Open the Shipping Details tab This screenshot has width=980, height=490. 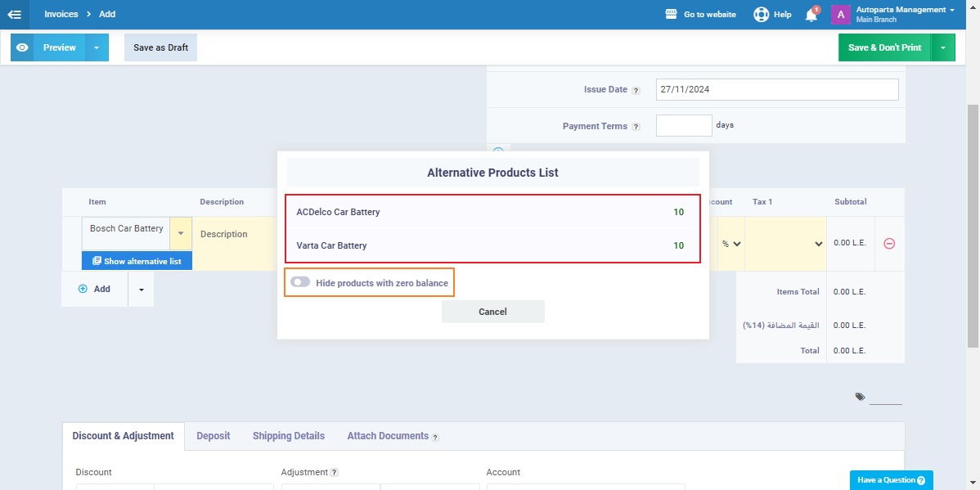289,436
